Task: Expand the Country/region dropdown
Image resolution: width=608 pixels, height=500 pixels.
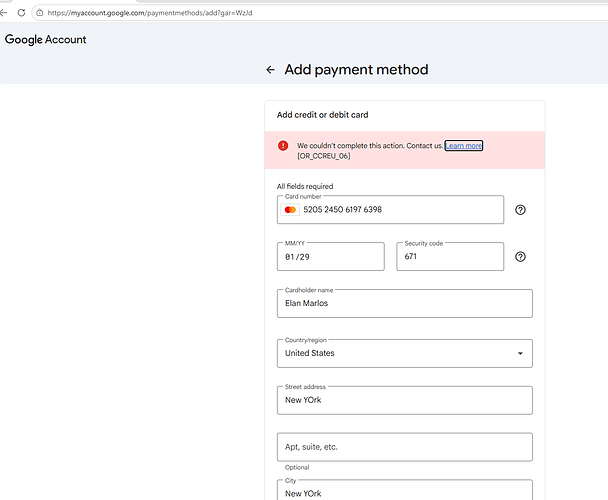Action: click(404, 353)
